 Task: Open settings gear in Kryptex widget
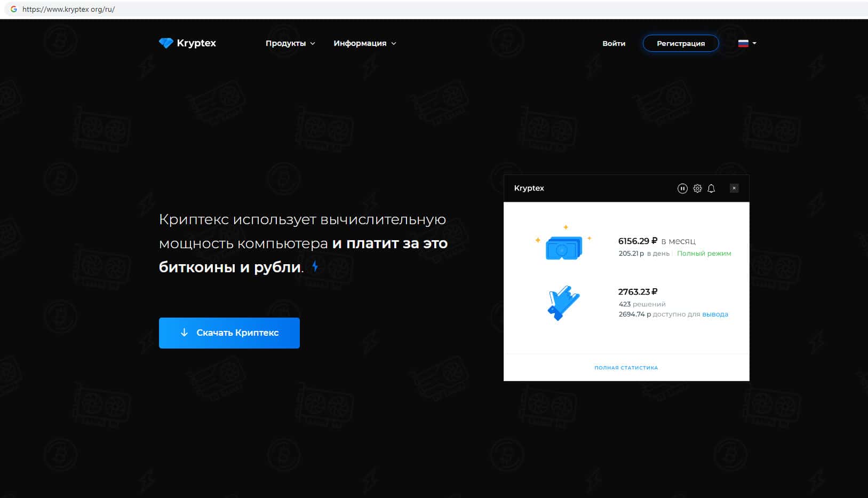pos(697,188)
